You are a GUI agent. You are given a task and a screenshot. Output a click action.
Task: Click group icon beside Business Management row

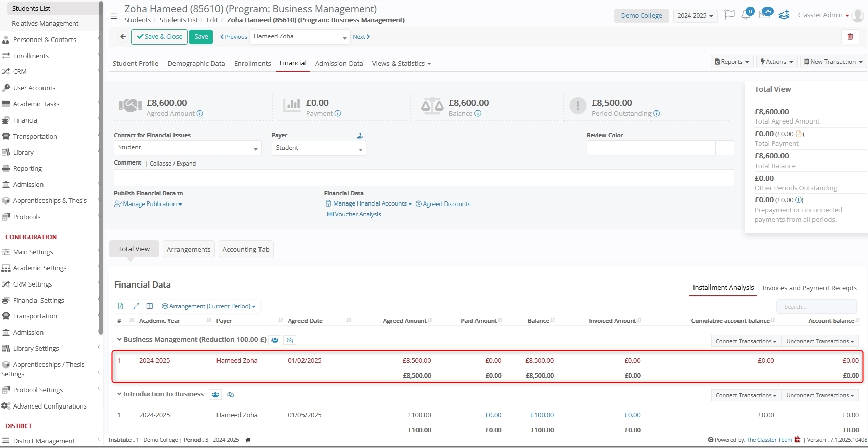(x=275, y=340)
